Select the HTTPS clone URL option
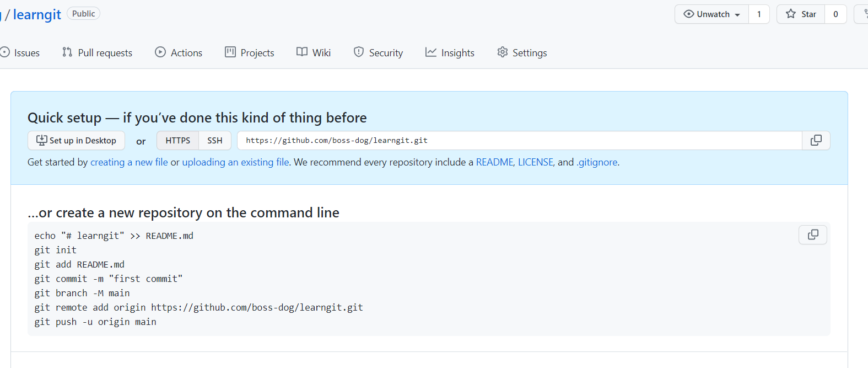The image size is (868, 368). click(177, 141)
